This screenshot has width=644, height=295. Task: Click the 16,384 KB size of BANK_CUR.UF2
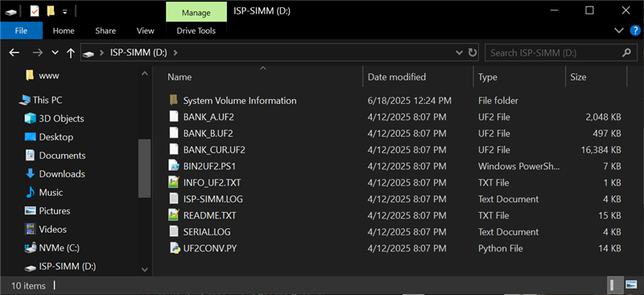pyautogui.click(x=601, y=150)
